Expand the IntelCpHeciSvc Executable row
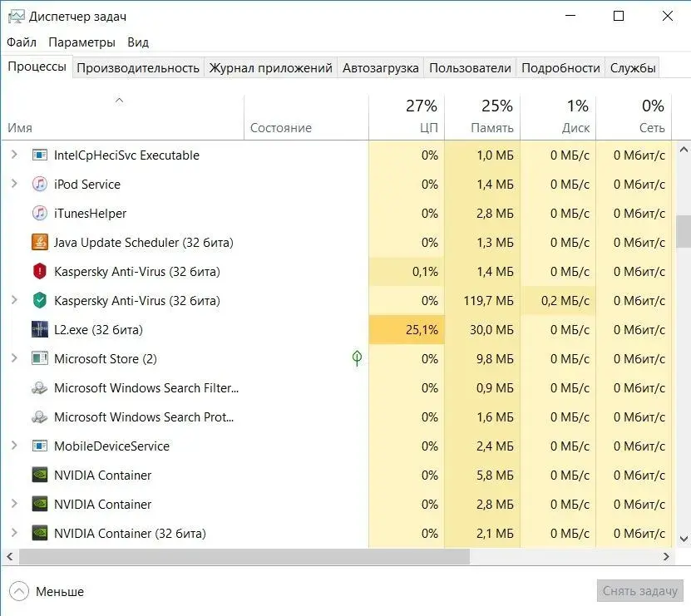Viewport: 691px width, 616px height. (14, 155)
